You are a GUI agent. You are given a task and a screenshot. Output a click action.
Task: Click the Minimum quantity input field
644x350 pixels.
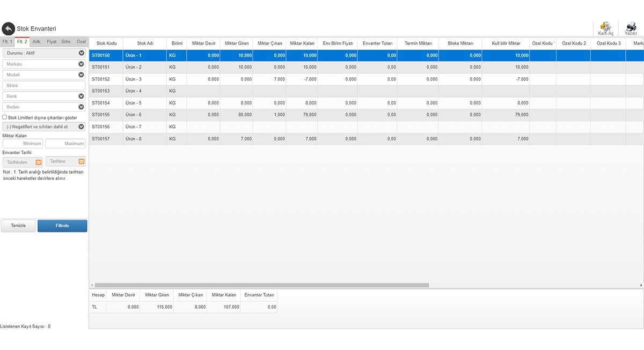coord(23,144)
